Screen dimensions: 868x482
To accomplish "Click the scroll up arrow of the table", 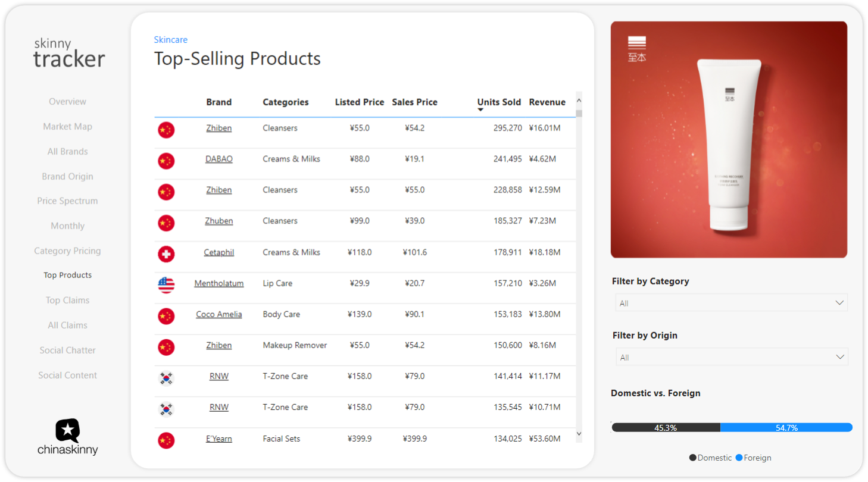I will [x=579, y=101].
